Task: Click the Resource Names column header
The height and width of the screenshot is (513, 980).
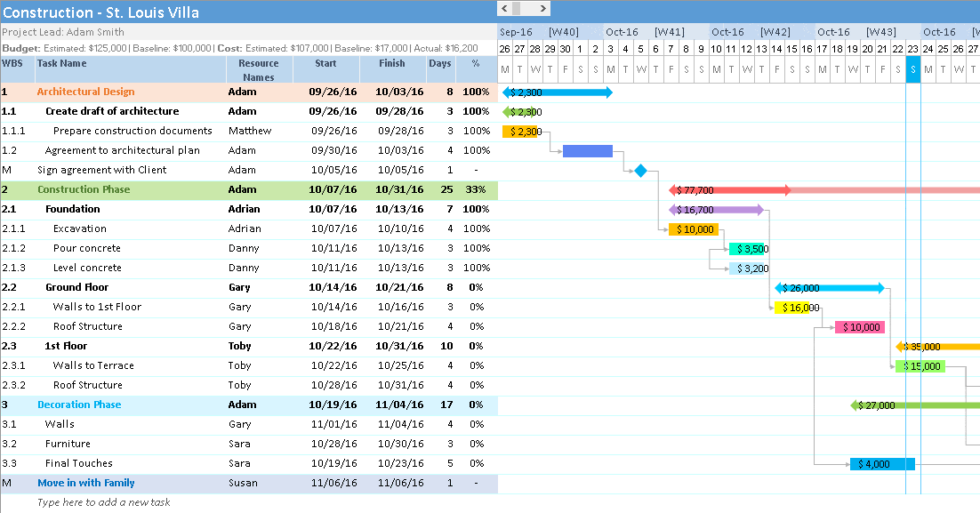Action: [x=259, y=69]
